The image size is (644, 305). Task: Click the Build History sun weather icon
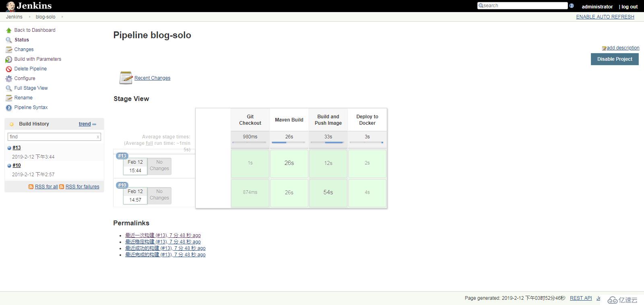tap(12, 124)
